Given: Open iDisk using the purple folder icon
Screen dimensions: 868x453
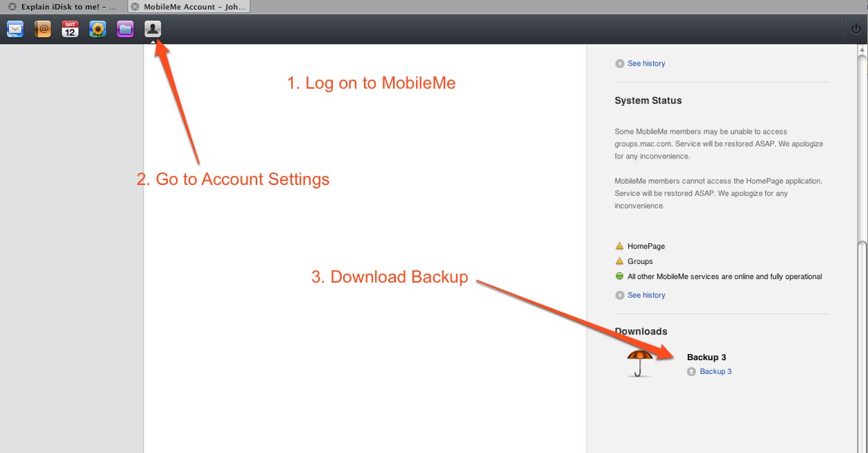Looking at the screenshot, I should pos(125,28).
